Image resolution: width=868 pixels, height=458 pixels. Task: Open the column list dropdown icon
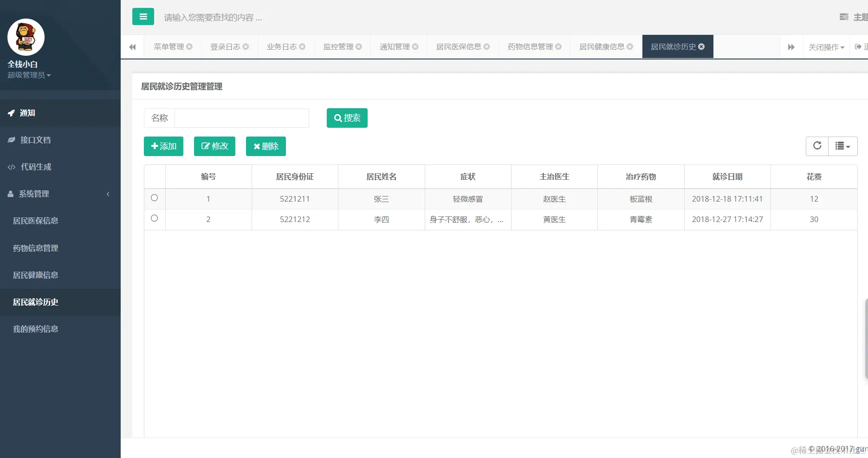(843, 146)
